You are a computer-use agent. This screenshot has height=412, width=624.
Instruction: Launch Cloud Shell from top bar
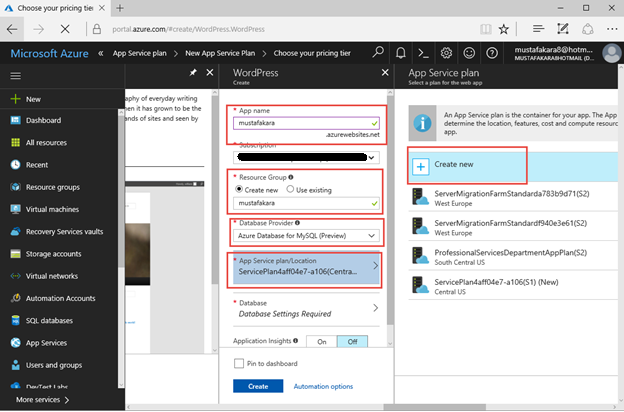(x=423, y=53)
